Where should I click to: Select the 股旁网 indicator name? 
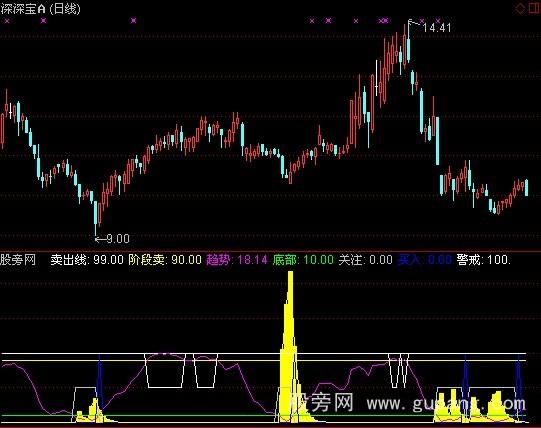18,260
